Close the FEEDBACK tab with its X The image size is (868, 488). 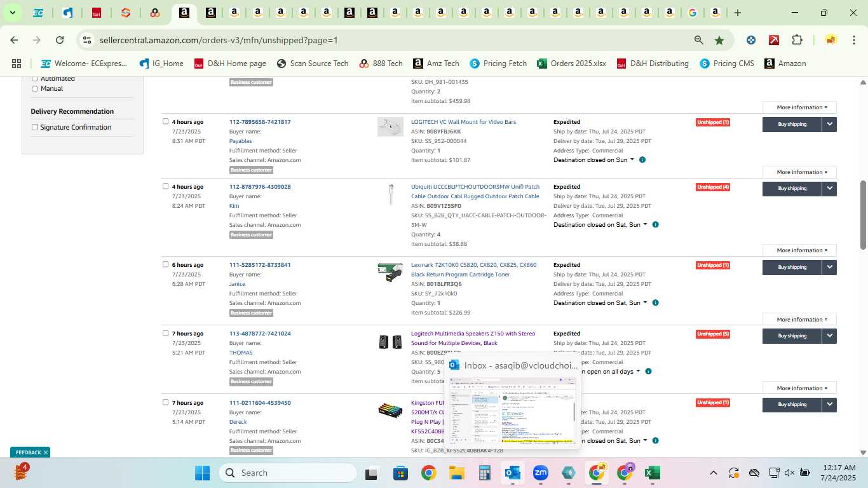(46, 452)
